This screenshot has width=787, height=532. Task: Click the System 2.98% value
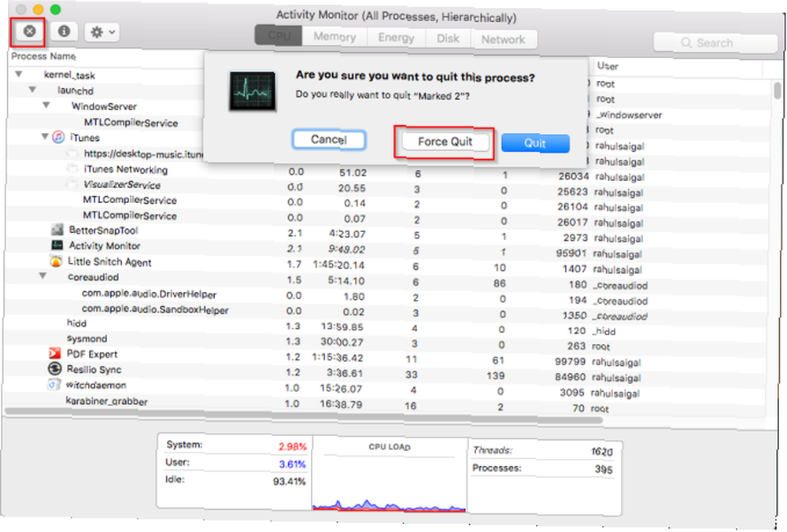click(292, 446)
